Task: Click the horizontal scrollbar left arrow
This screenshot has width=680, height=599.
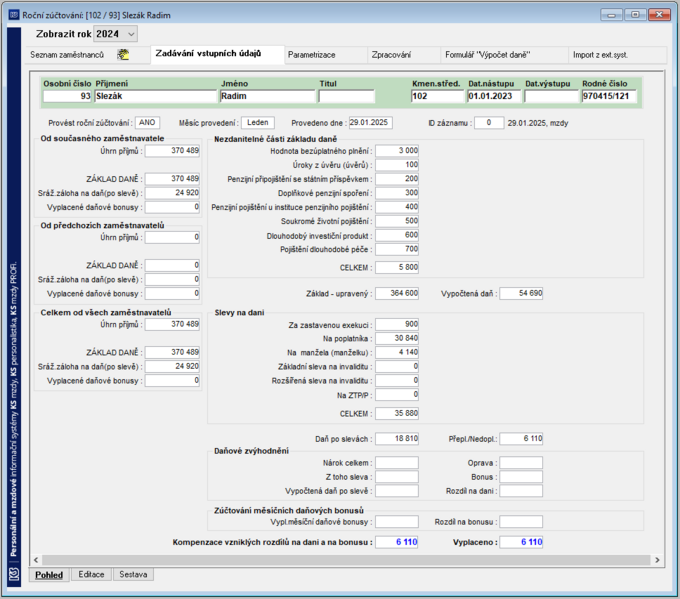Action: point(36,560)
